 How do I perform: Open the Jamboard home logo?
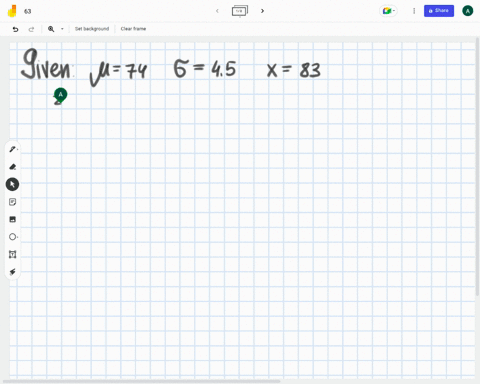click(x=12, y=11)
